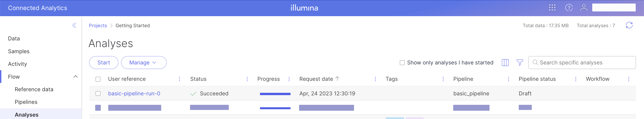Screen dimensions: 644x119
Task: Open Status column options menu
Action: coord(247,79)
